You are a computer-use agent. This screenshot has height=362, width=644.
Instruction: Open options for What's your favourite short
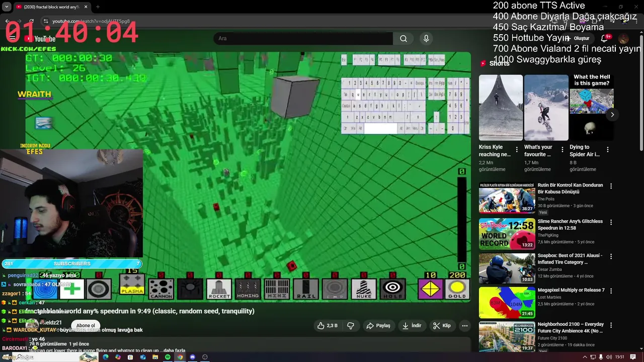[x=562, y=150]
